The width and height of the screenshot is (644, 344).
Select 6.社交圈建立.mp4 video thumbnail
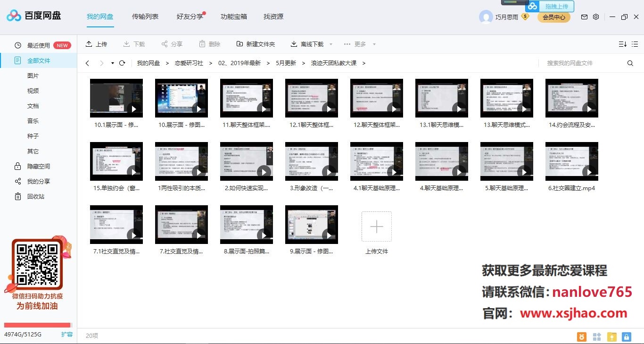572,161
